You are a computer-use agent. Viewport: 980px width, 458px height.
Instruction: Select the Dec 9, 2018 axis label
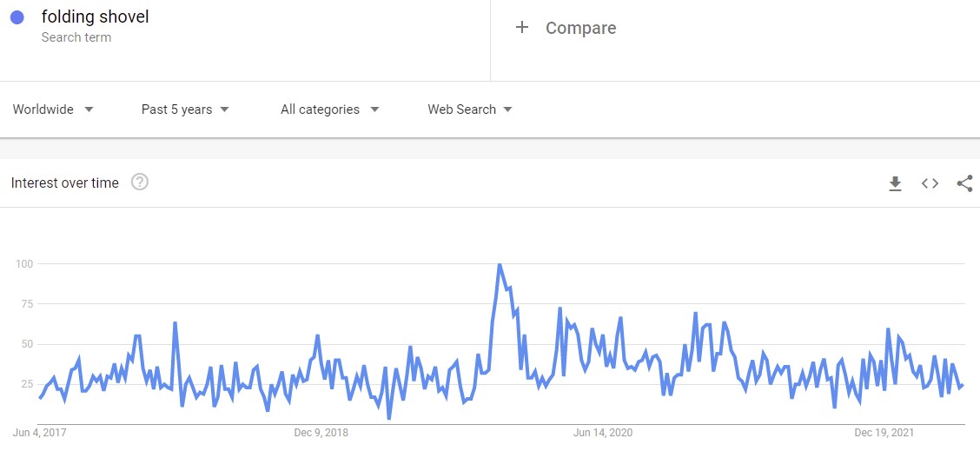321,433
